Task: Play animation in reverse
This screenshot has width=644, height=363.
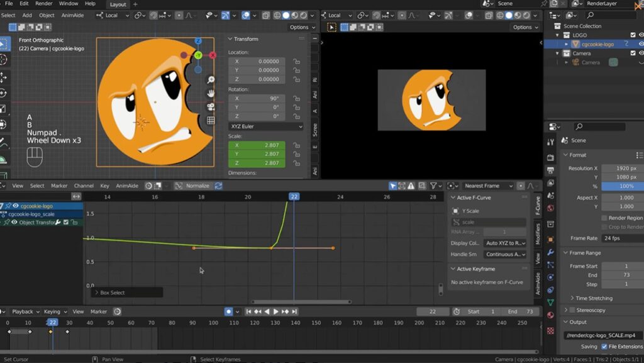Action: coord(267,311)
